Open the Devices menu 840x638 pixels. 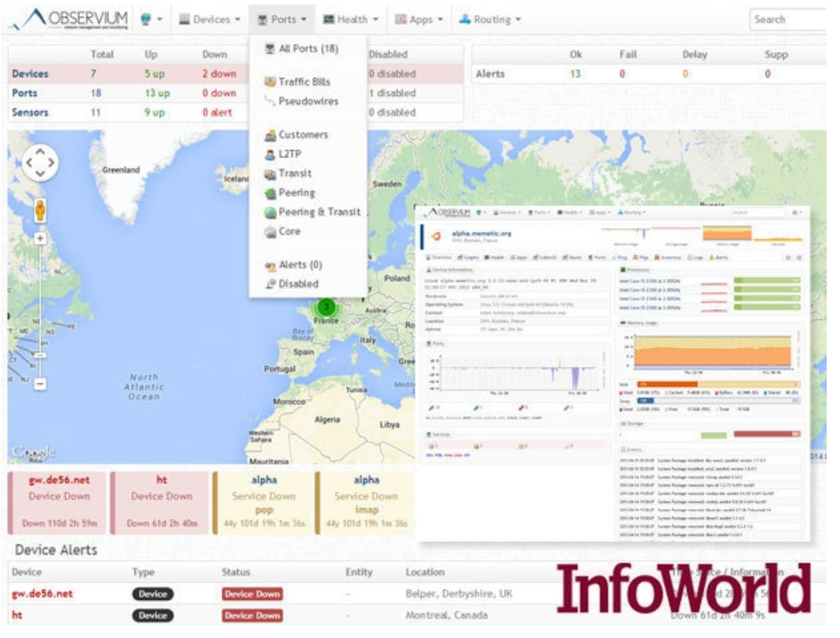coord(210,20)
